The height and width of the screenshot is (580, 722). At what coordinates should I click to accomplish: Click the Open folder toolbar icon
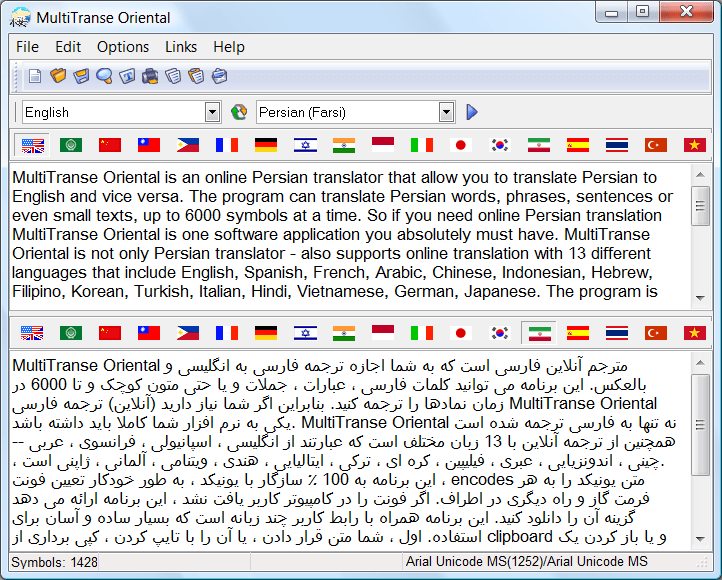click(x=58, y=76)
